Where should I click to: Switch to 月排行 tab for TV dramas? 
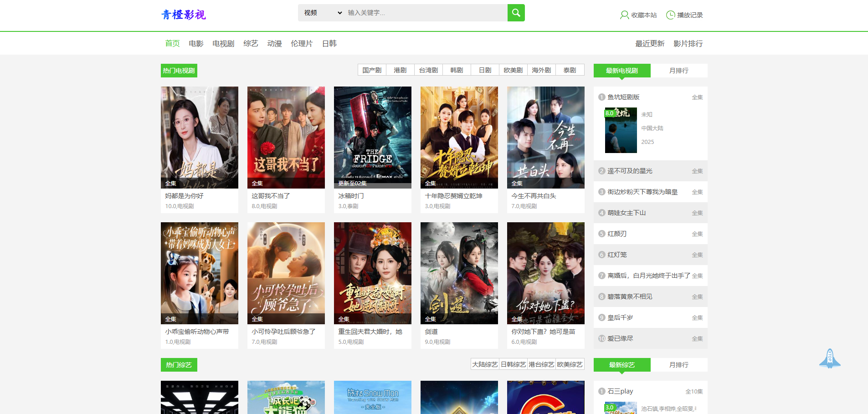point(678,71)
